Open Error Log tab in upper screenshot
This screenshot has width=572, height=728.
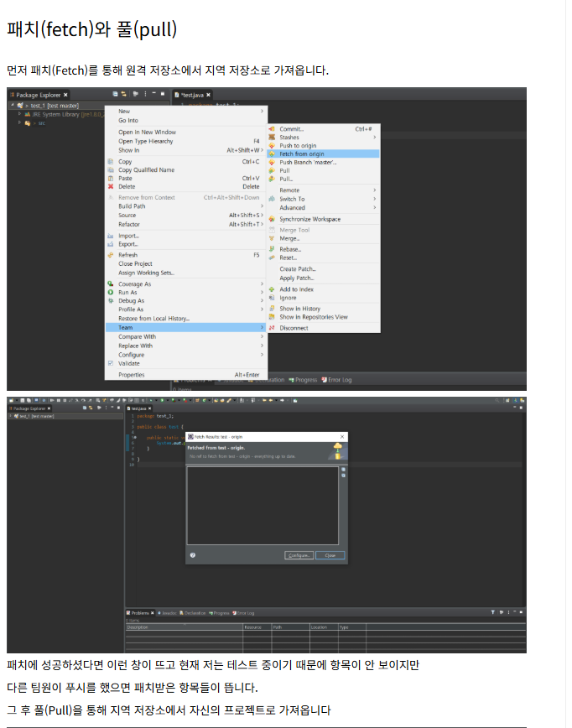336,380
